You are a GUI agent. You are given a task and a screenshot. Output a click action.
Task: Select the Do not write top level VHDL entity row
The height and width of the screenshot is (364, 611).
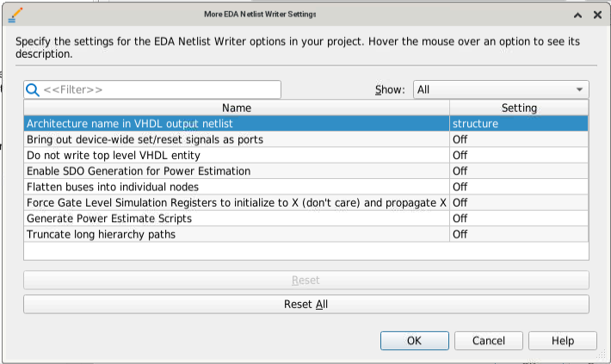click(x=237, y=155)
